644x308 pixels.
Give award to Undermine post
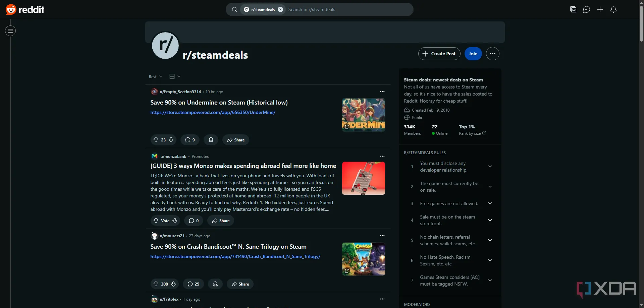coord(211,140)
